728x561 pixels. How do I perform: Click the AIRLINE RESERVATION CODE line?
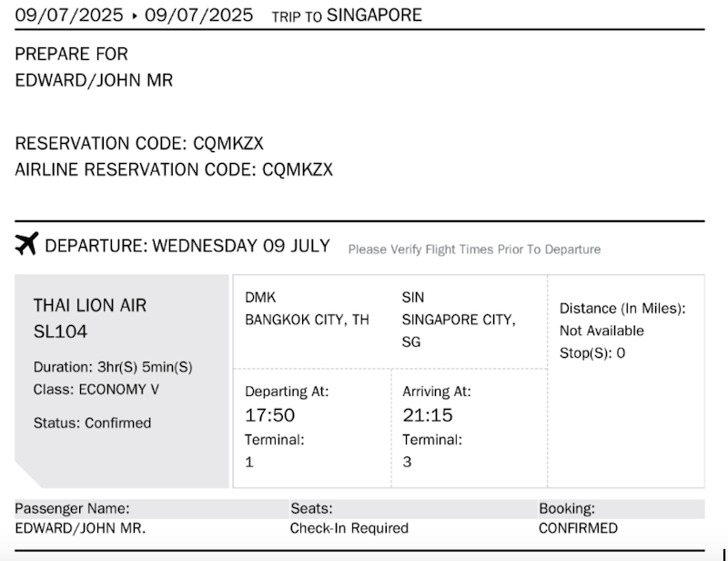click(x=174, y=169)
